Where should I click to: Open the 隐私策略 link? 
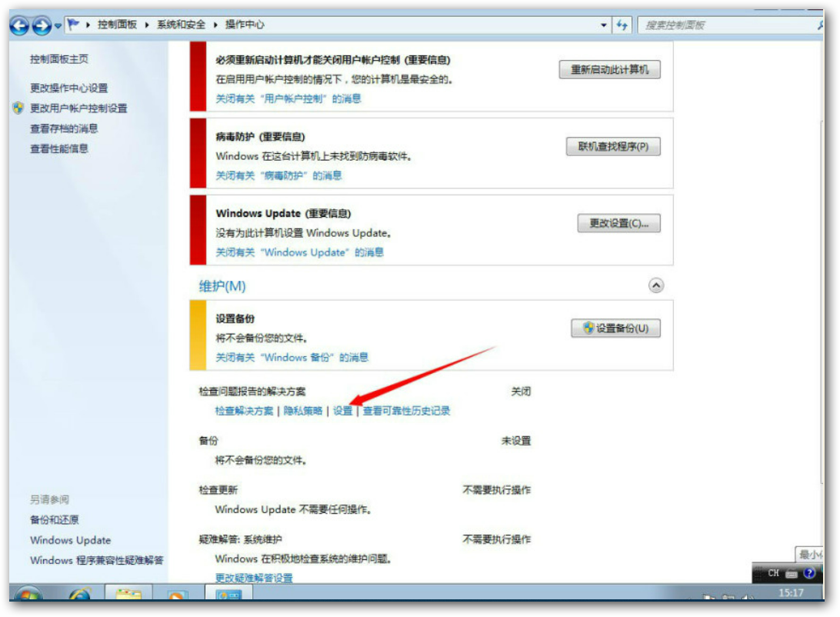point(302,411)
